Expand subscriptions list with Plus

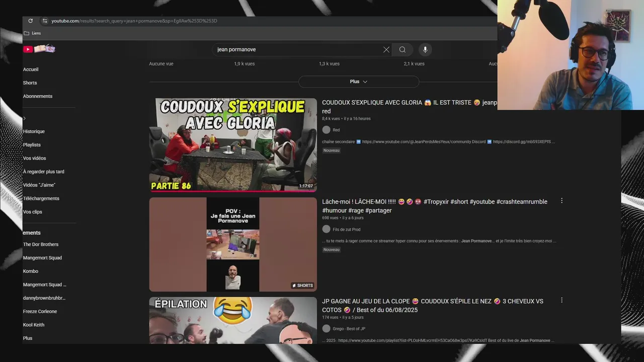click(x=28, y=338)
